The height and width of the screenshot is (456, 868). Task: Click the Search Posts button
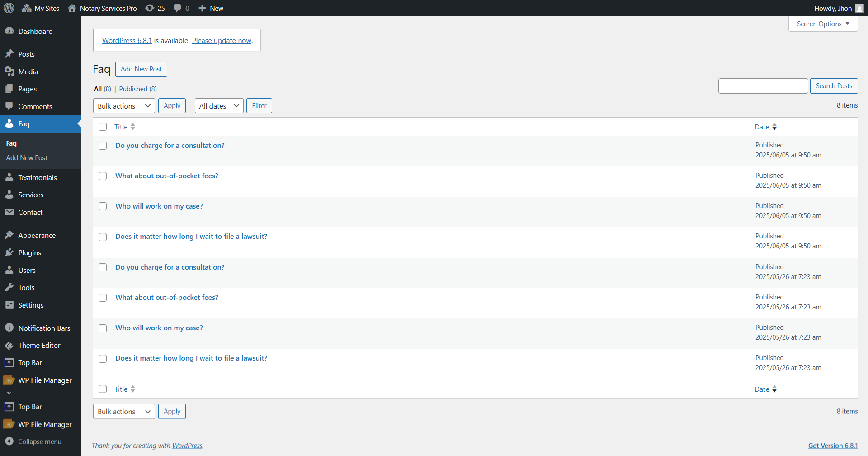click(834, 86)
